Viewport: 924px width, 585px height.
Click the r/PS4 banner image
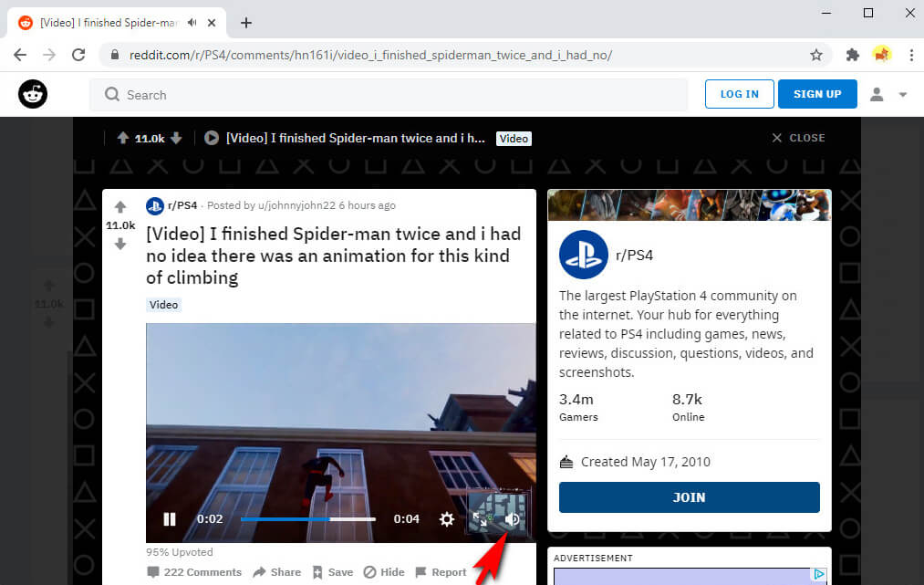[x=690, y=205]
